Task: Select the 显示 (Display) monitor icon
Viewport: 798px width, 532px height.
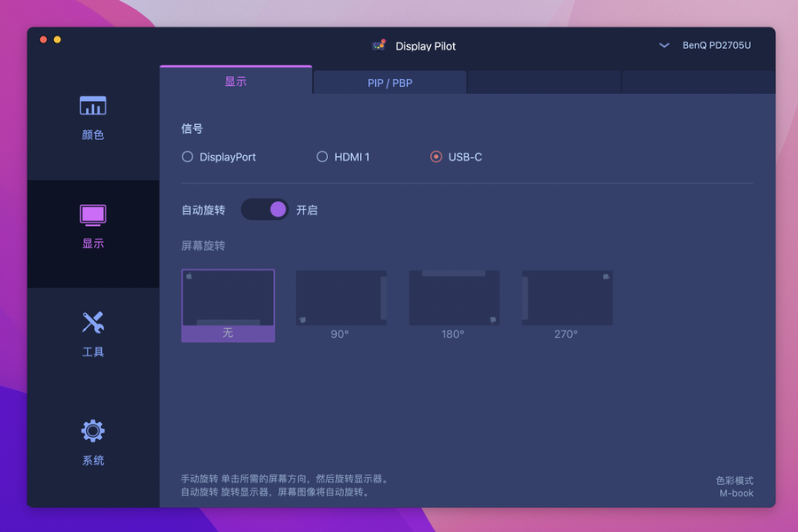Action: tap(93, 215)
